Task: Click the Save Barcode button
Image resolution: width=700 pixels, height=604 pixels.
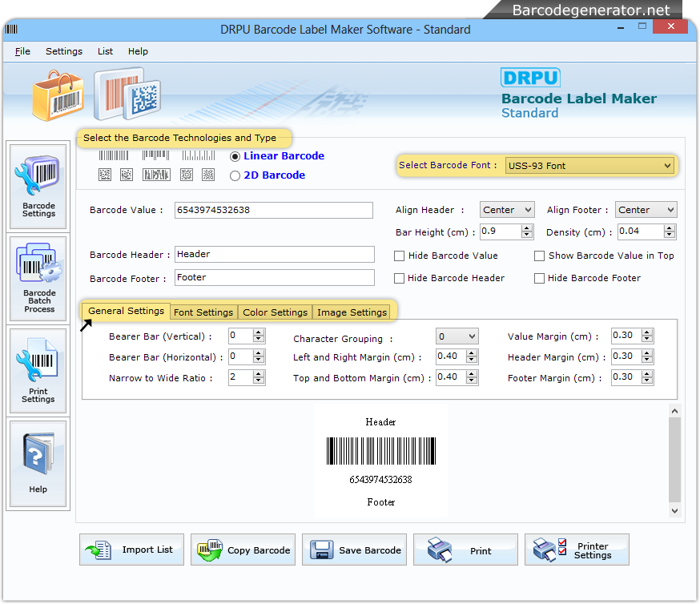Action: click(354, 550)
